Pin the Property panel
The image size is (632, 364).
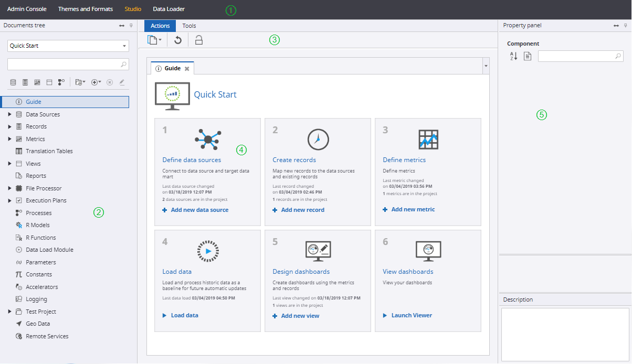pyautogui.click(x=625, y=25)
